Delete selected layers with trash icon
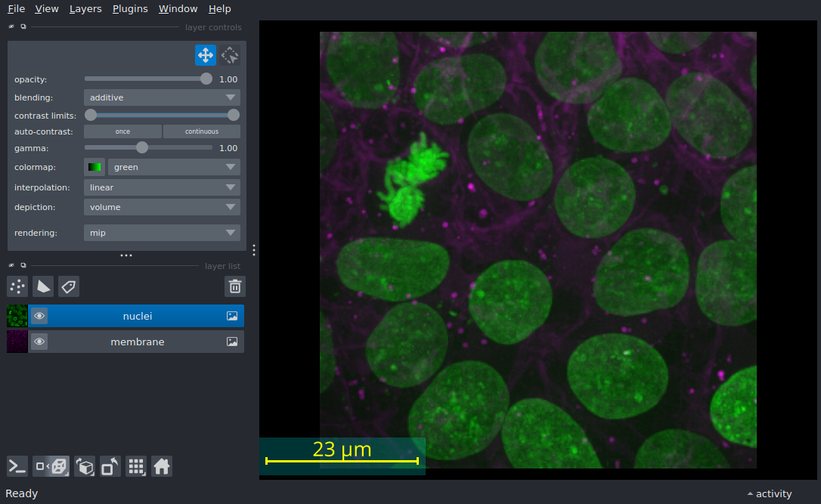Image resolution: width=821 pixels, height=504 pixels. pos(235,286)
